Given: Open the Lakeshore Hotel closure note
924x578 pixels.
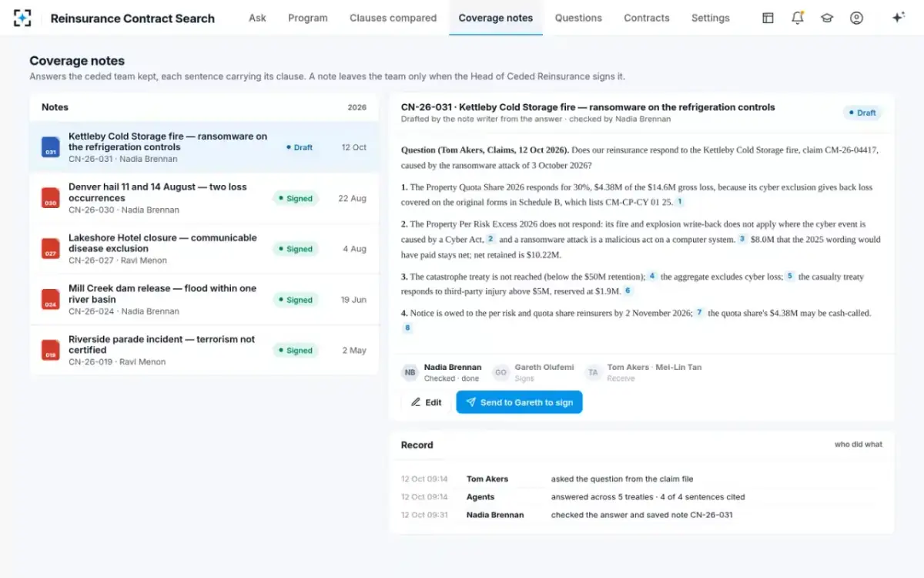Looking at the screenshot, I should coord(204,249).
